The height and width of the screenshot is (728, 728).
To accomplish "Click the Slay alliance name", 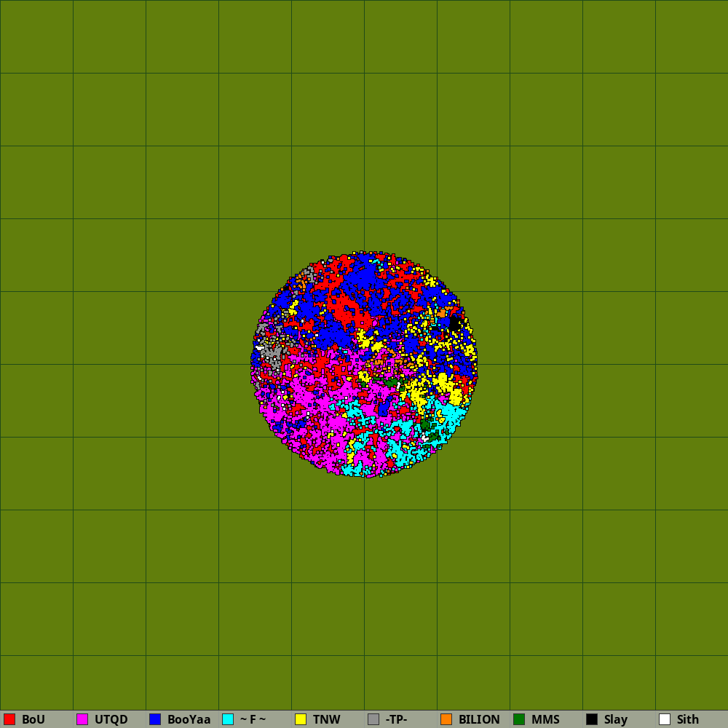I will (615, 719).
